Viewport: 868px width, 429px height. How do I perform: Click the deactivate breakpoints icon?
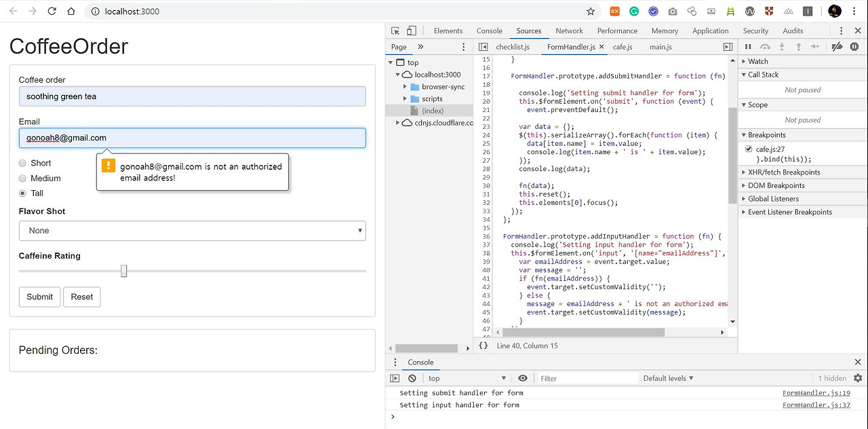pos(837,47)
